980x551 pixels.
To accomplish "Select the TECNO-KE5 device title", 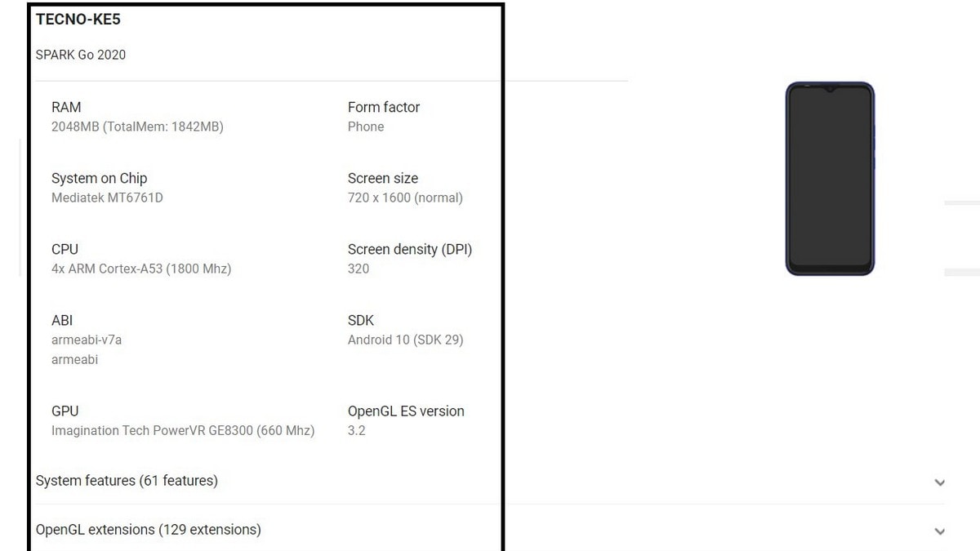I will 78,19.
